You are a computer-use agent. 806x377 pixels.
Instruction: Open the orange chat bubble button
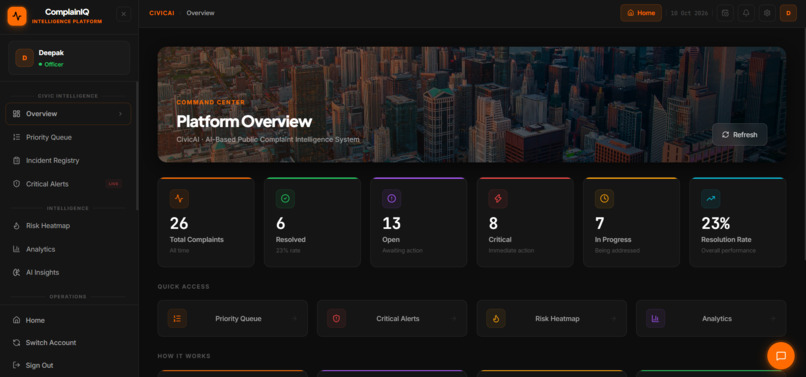pos(781,356)
